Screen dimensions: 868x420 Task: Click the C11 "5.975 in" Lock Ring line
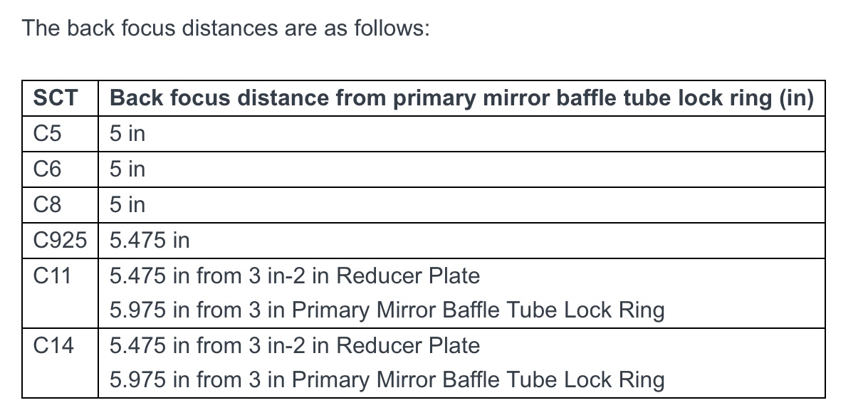pos(387,310)
